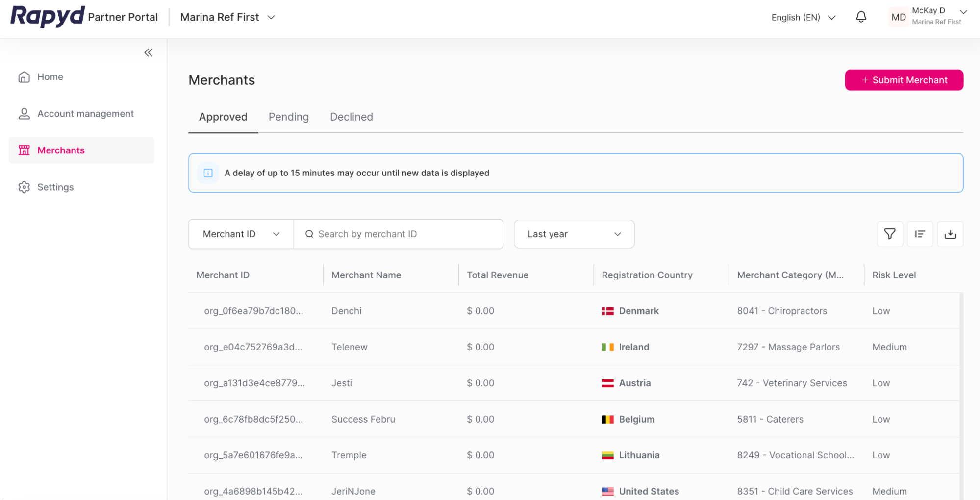Open Account management from sidebar
This screenshot has width=980, height=500.
[24, 113]
